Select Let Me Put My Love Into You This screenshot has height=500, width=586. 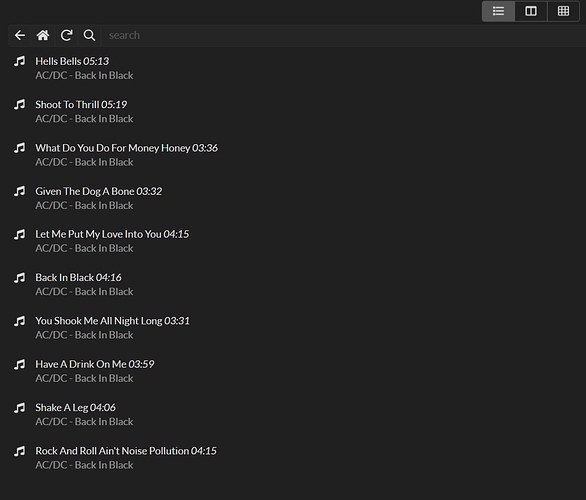[x=112, y=234]
